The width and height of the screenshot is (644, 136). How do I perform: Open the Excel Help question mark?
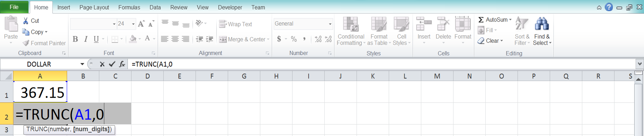(x=609, y=7)
